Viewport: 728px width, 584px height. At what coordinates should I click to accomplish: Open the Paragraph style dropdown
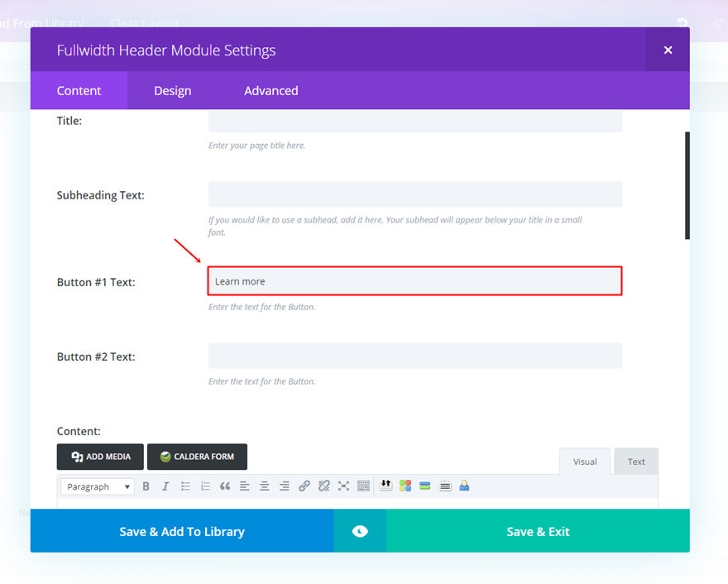[x=97, y=486]
